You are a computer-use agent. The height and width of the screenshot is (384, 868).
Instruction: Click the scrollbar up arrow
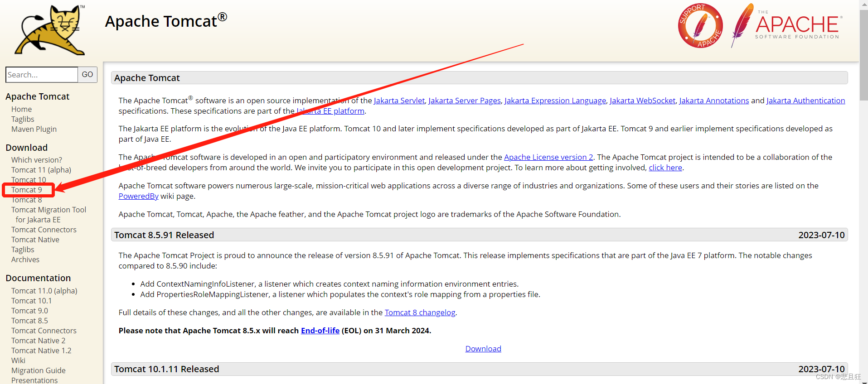864,4
